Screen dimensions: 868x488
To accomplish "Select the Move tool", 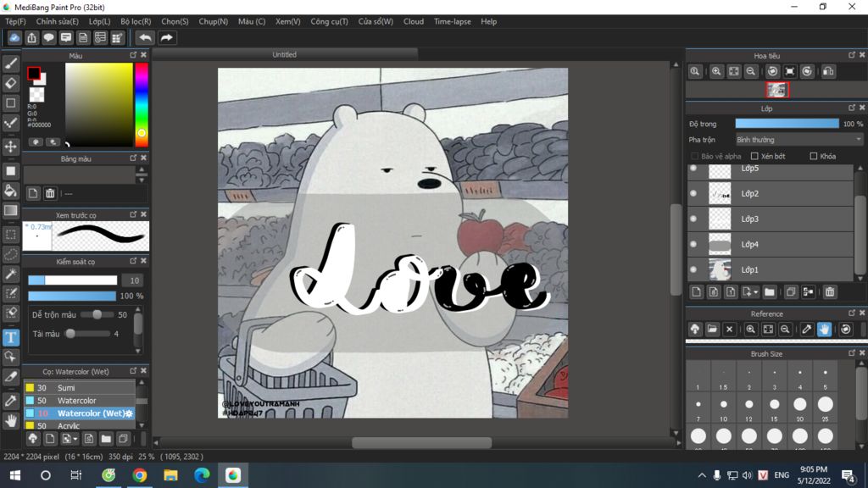I will pos(10,147).
